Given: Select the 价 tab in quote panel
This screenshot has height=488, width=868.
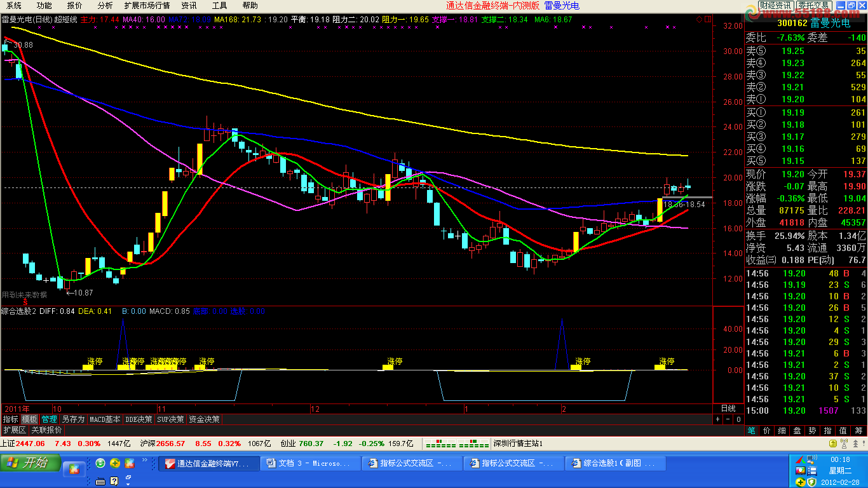Looking at the screenshot, I should tap(766, 430).
